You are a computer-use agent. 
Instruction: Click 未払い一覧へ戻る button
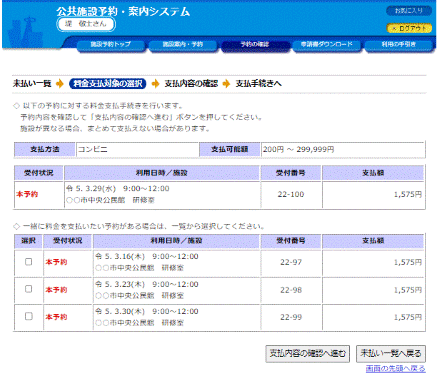point(391,353)
